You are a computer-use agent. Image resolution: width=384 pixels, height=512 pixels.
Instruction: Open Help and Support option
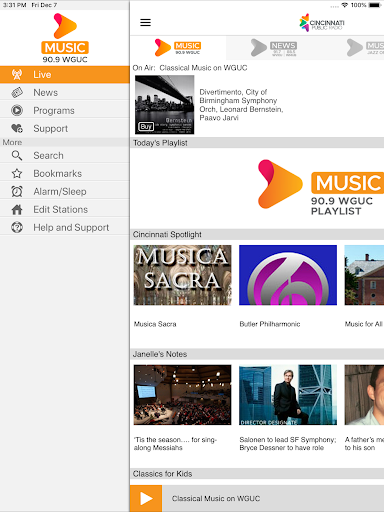click(65, 227)
